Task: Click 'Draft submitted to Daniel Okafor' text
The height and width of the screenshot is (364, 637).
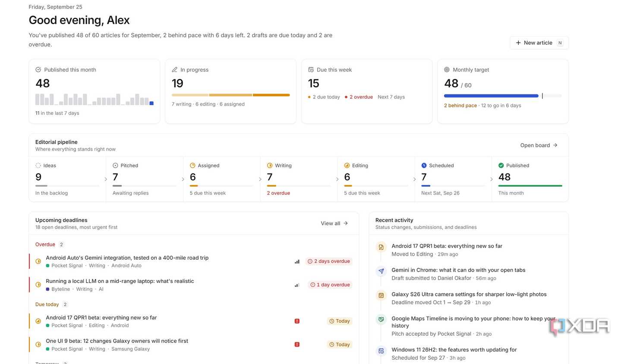Action: coord(431,279)
